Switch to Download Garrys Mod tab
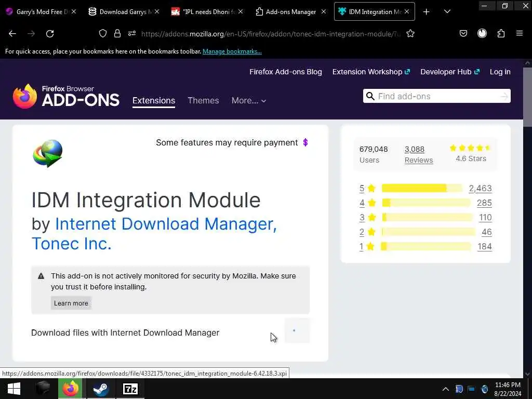Screen dimensions: 532x399 [x=123, y=12]
